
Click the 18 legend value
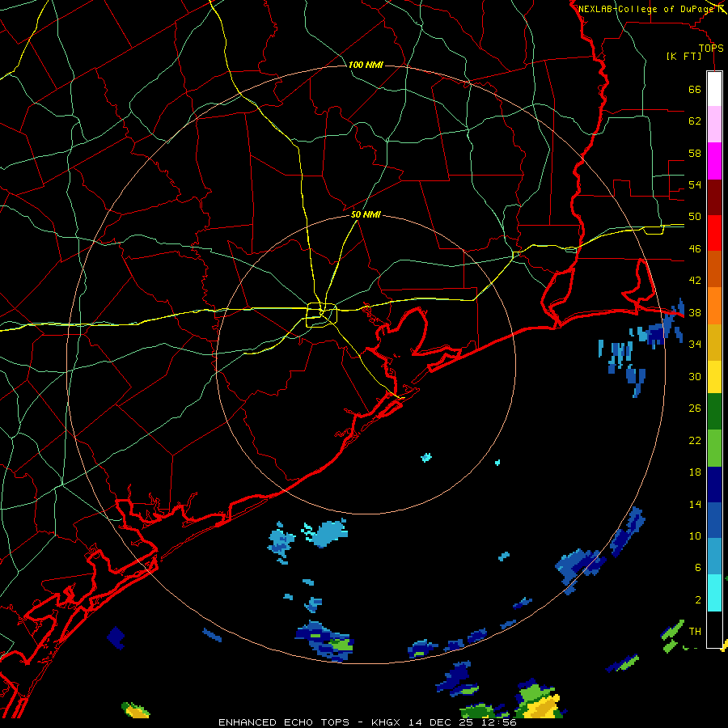coord(695,472)
